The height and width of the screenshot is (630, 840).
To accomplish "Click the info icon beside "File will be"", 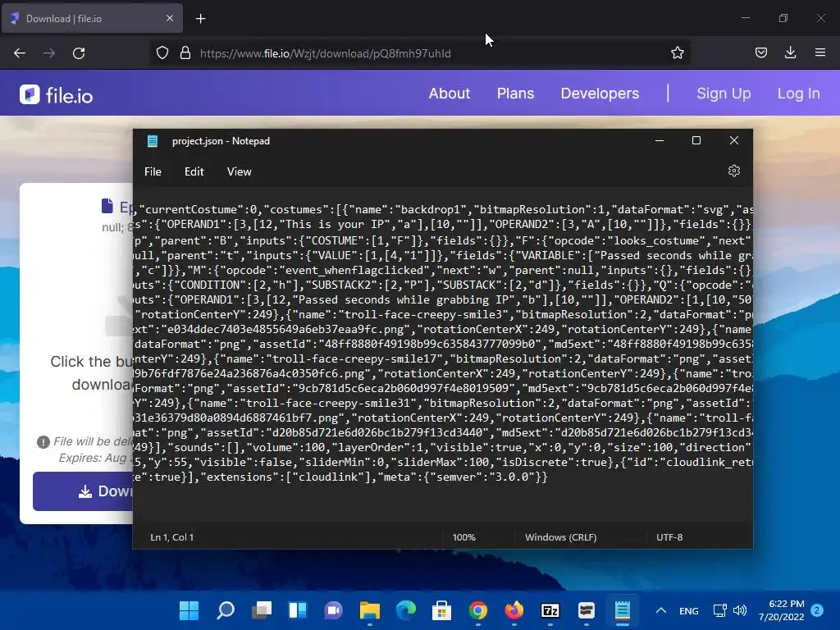I will (x=43, y=442).
